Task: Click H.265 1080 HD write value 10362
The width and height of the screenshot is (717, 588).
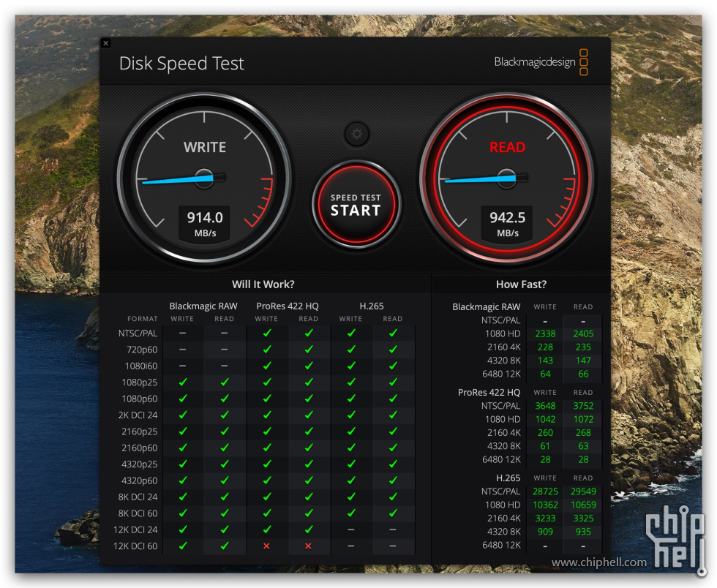Action: tap(545, 505)
